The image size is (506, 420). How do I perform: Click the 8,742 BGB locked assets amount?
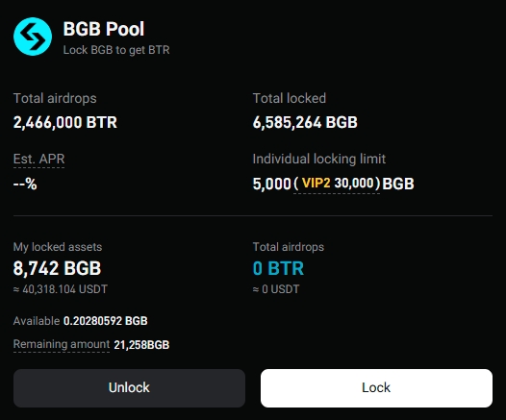tap(57, 268)
